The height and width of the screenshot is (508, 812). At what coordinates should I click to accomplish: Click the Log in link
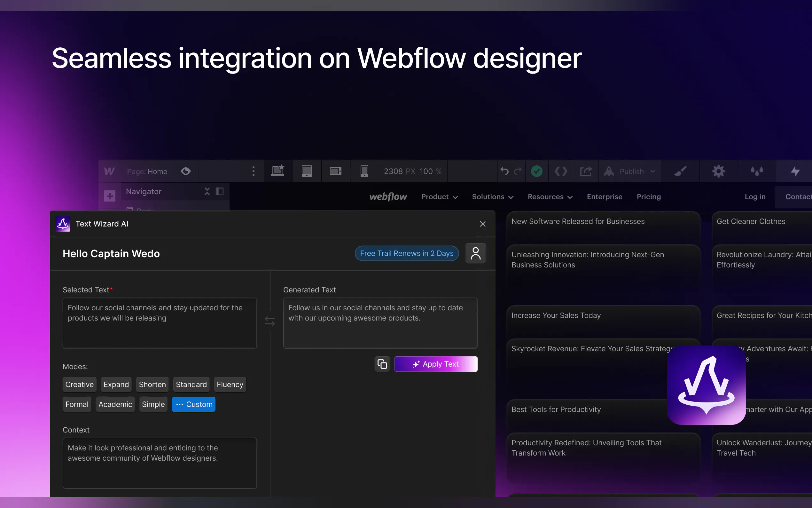tap(755, 197)
